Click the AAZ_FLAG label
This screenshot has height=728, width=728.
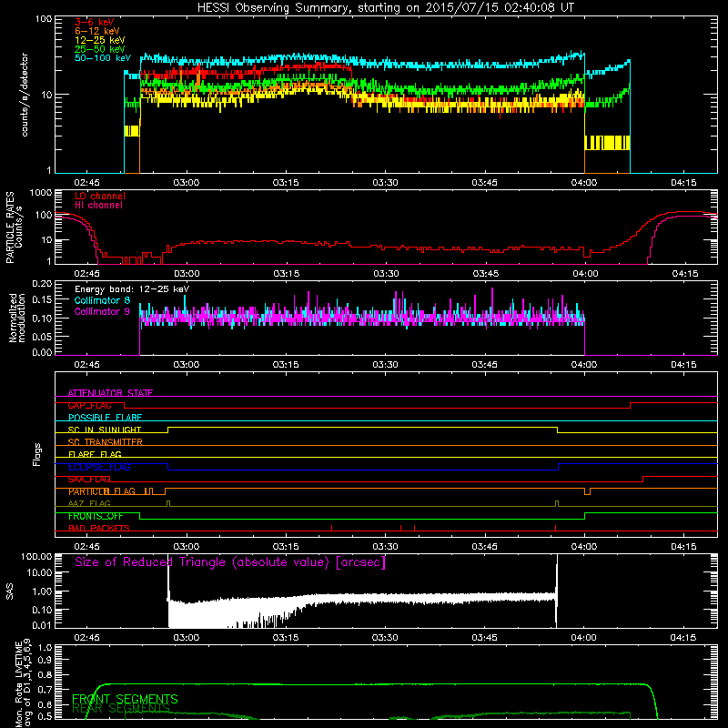(x=89, y=504)
